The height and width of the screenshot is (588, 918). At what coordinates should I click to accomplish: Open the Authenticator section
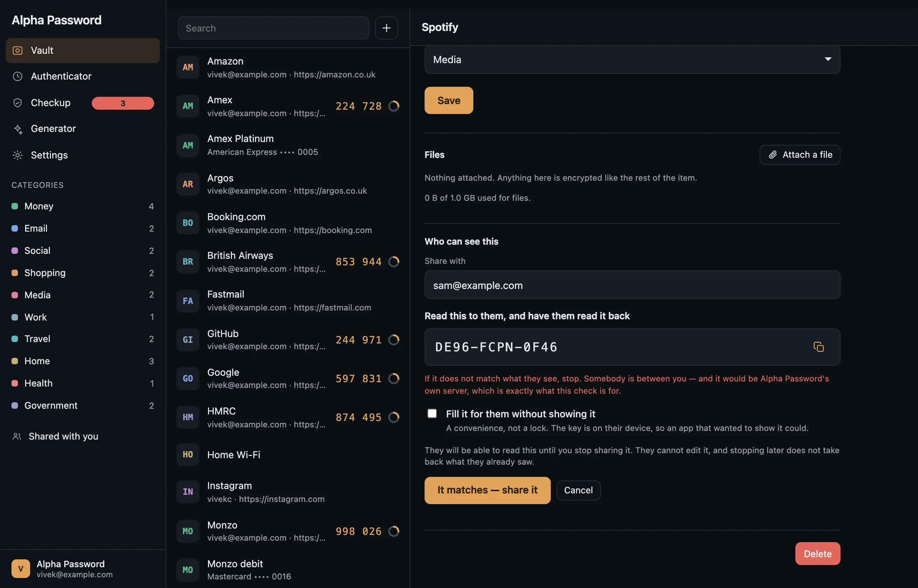pos(82,76)
